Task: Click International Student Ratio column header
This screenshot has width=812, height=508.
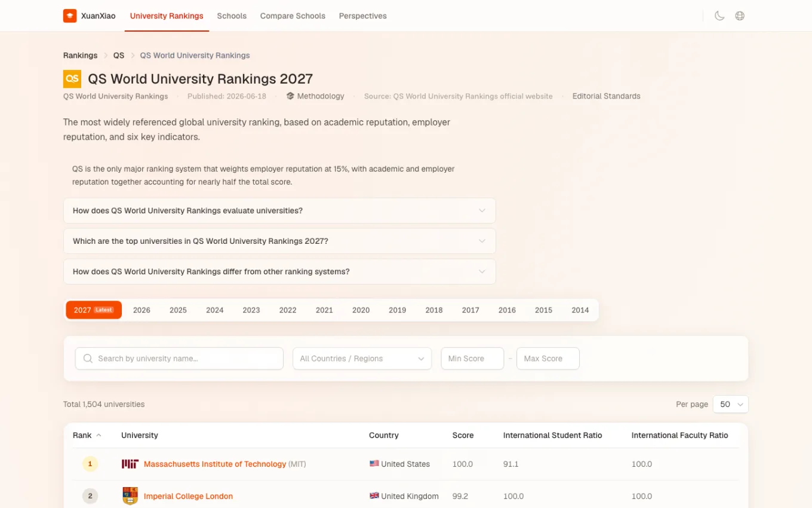Action: (x=552, y=436)
